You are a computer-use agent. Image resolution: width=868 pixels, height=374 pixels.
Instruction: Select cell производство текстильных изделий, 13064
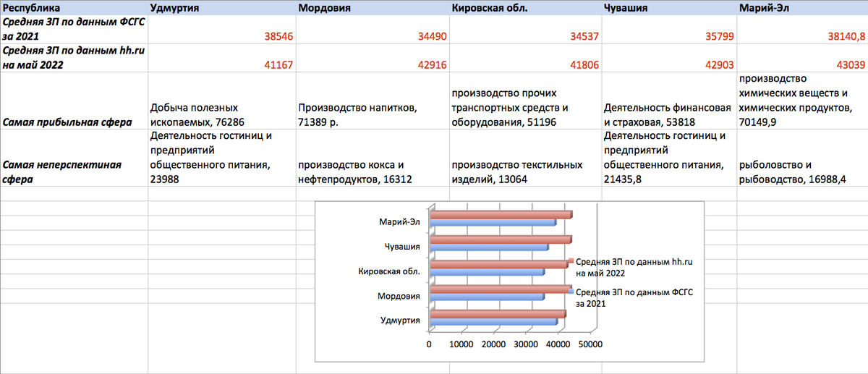click(524, 158)
